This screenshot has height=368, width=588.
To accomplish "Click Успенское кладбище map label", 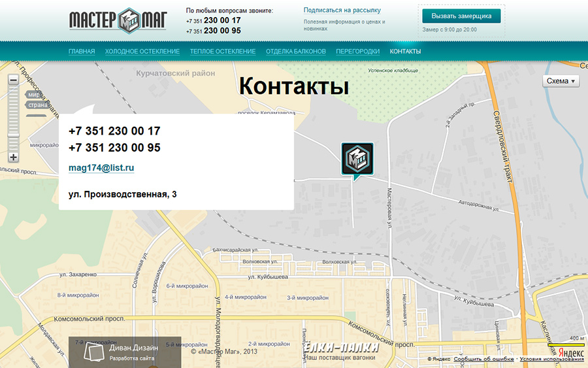I will 393,70.
